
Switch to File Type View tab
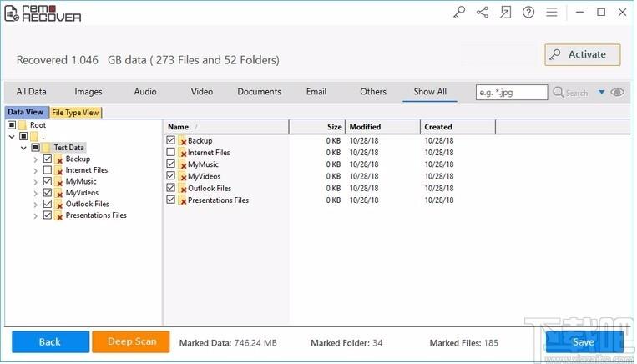pyautogui.click(x=75, y=113)
